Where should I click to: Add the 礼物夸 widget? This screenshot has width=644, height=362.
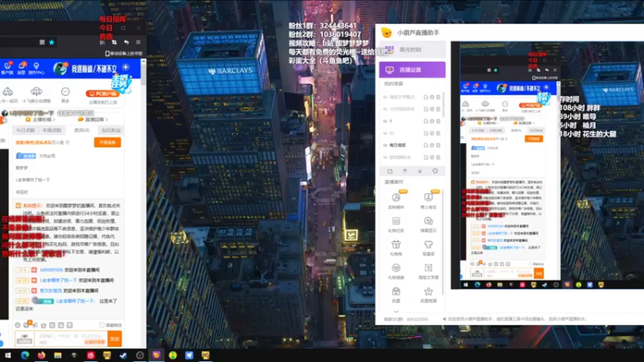tap(396, 248)
